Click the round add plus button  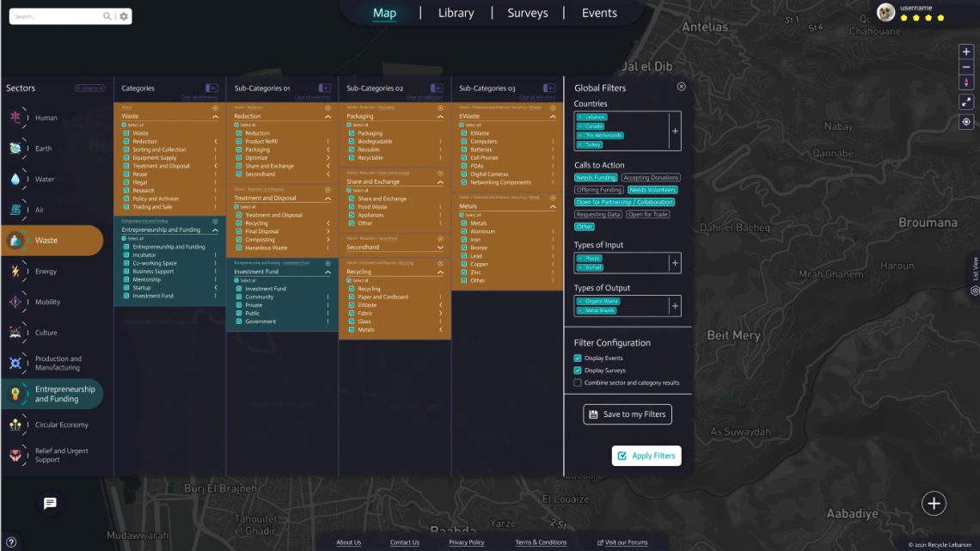[x=934, y=503]
